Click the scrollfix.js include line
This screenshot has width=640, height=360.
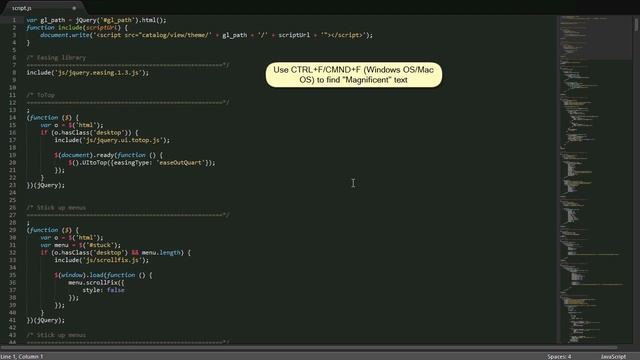(102, 260)
